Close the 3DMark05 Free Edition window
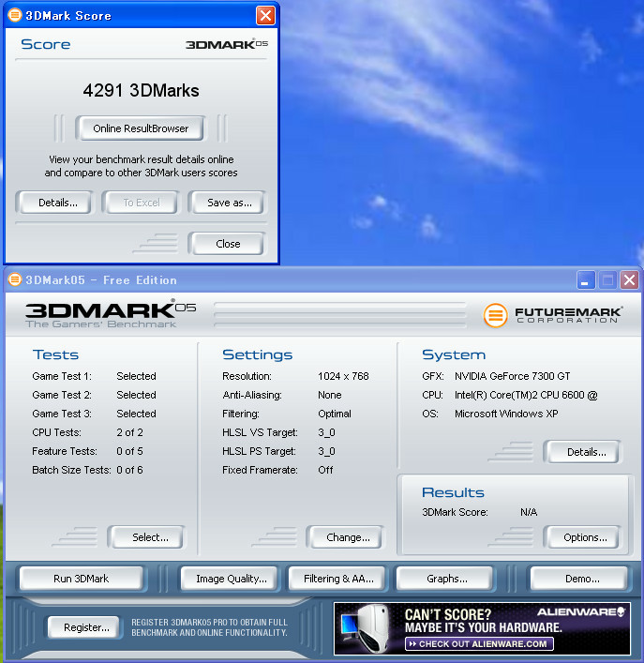The height and width of the screenshot is (663, 644). [x=629, y=279]
